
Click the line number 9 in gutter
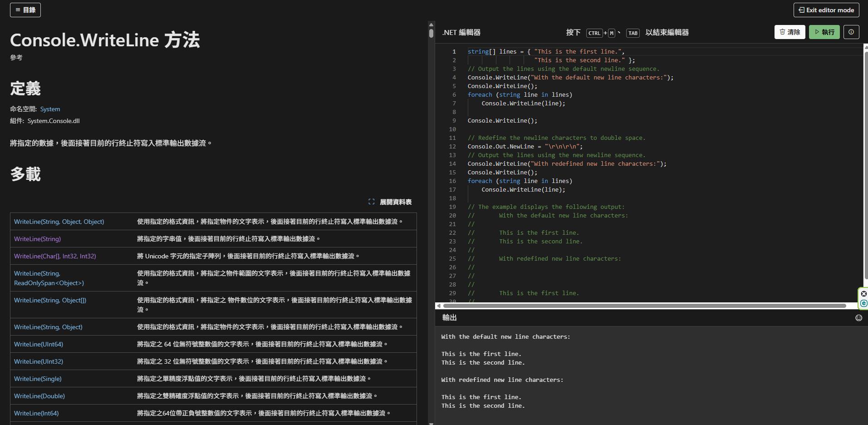[x=454, y=121]
